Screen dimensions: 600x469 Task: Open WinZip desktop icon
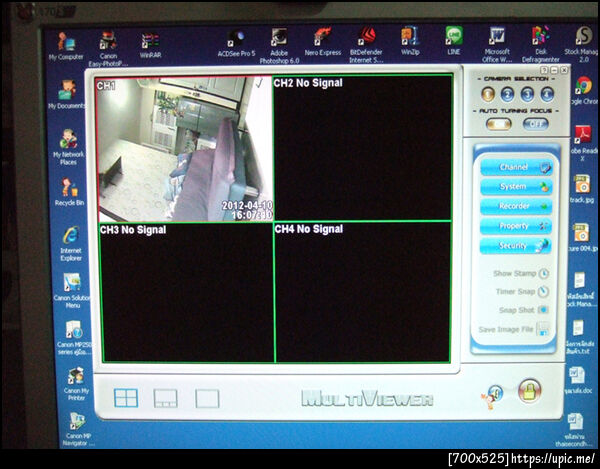click(x=410, y=41)
